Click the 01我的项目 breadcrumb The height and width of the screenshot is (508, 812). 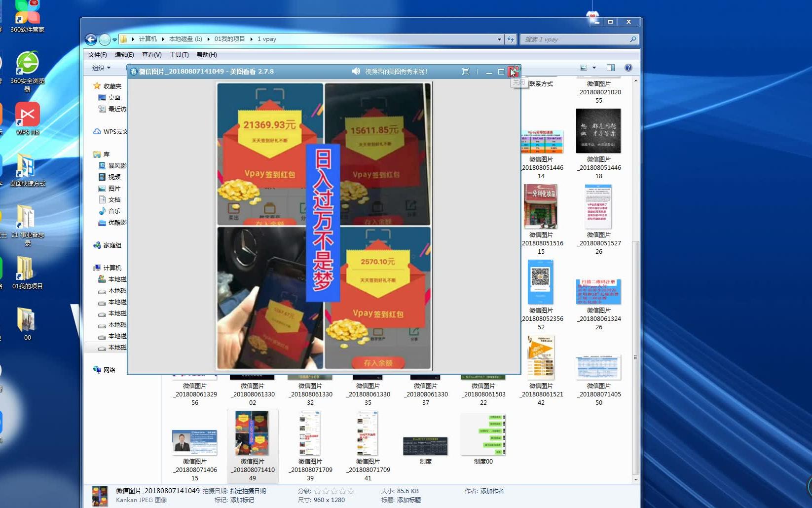pyautogui.click(x=229, y=39)
